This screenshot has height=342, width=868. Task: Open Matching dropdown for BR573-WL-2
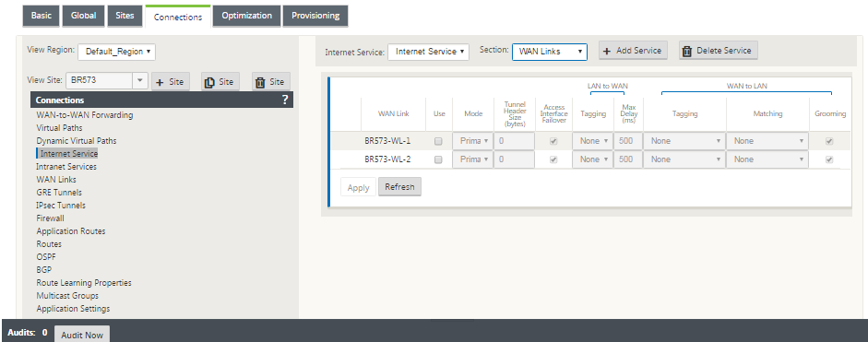[767, 159]
